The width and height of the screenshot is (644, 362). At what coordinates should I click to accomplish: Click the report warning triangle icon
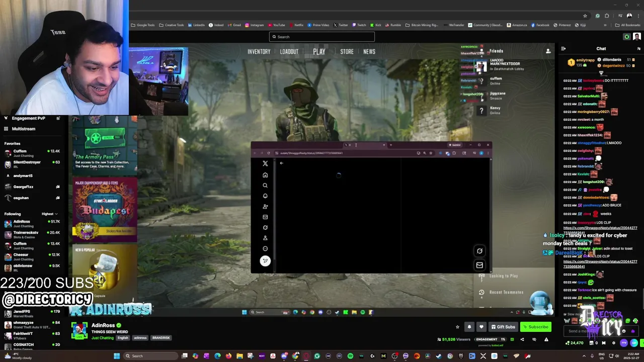(x=546, y=339)
